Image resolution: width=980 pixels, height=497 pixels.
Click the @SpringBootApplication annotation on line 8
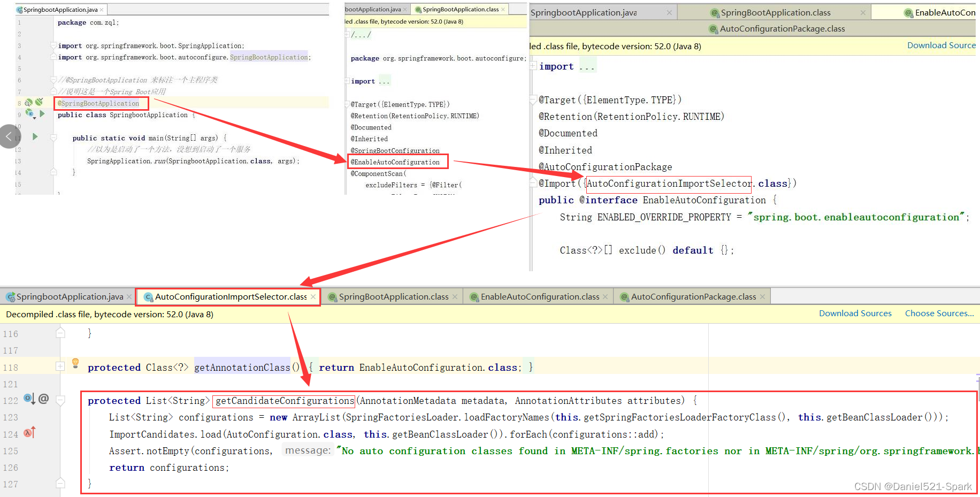pyautogui.click(x=98, y=103)
